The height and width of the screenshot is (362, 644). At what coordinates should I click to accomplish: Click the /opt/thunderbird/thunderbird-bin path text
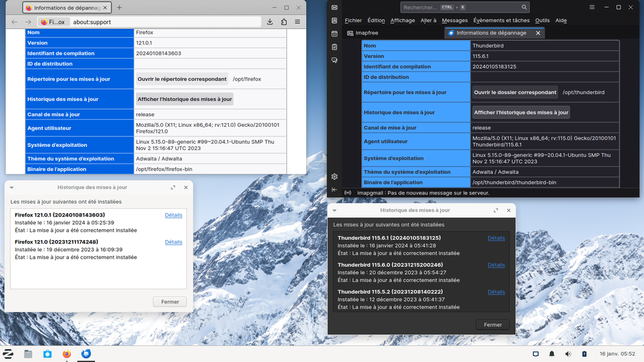tap(514, 182)
